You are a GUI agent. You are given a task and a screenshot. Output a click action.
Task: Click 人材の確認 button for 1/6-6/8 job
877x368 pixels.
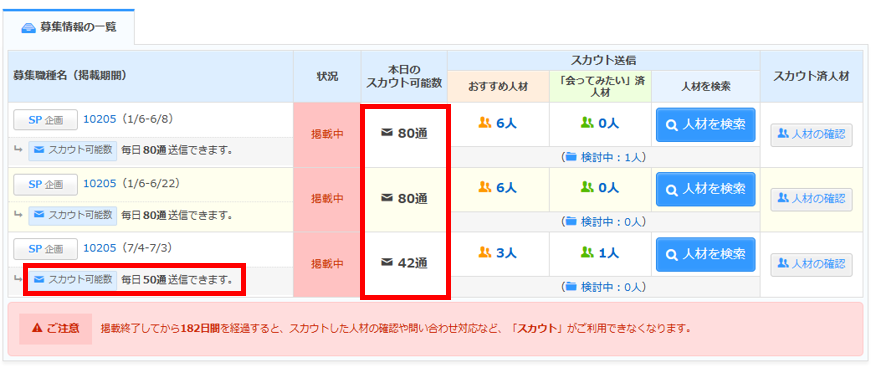coord(812,135)
